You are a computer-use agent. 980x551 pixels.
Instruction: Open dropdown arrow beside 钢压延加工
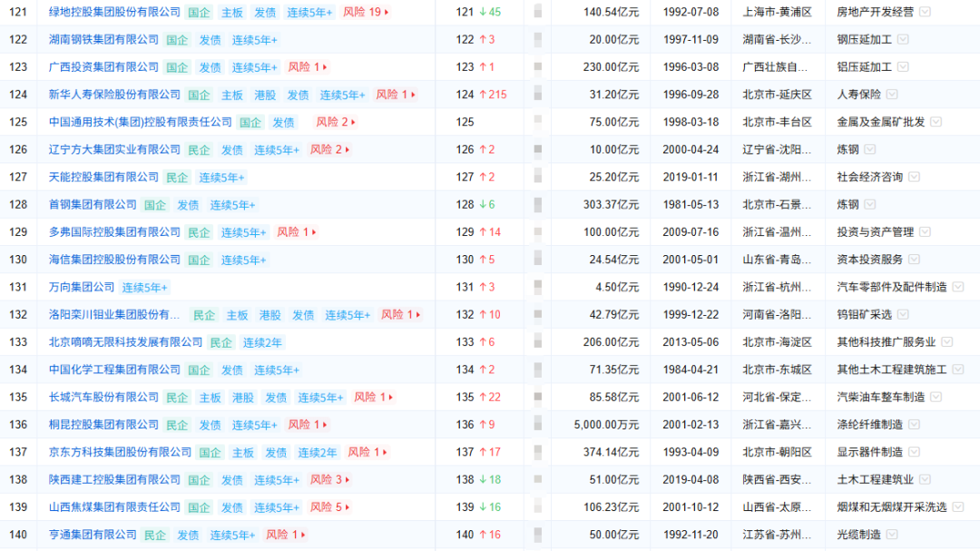(x=903, y=39)
